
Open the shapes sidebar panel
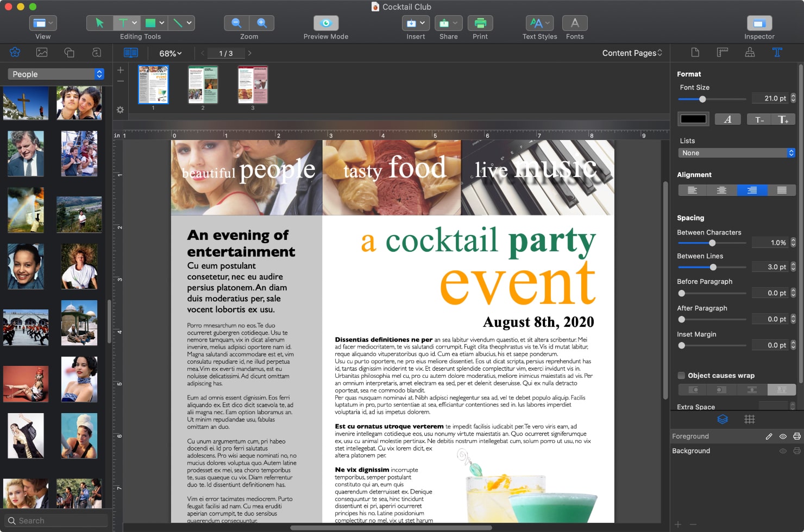pos(70,52)
